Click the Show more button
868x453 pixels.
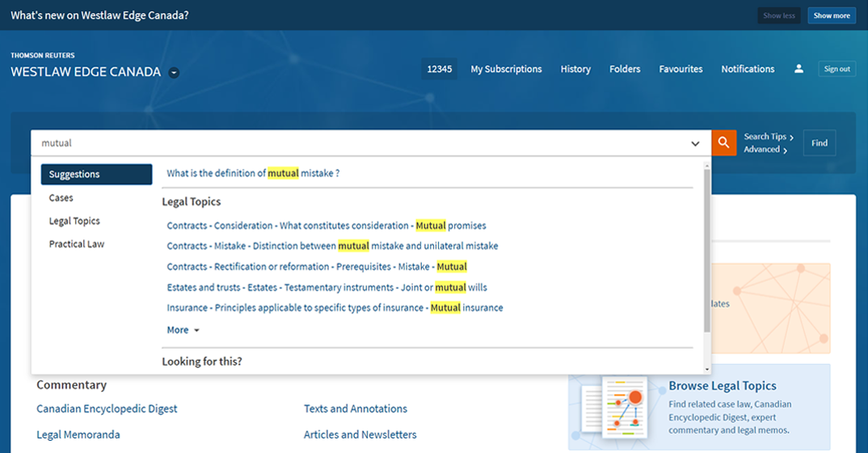832,15
